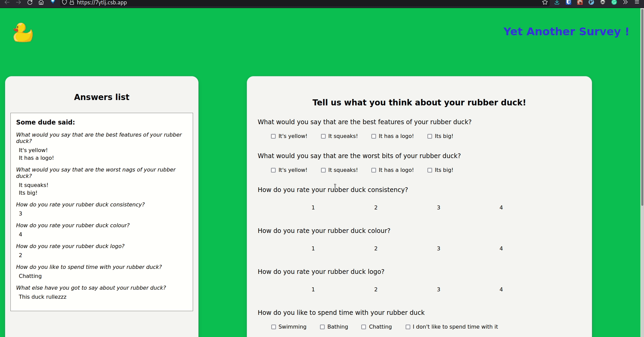Image resolution: width=644 pixels, height=337 pixels.
Task: Go back to the previous page
Action: pyautogui.click(x=7, y=3)
